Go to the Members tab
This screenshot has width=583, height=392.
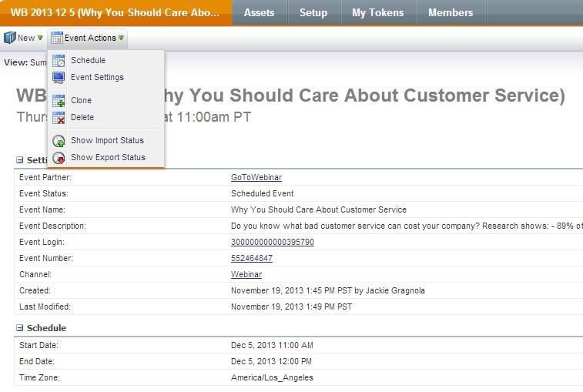click(451, 12)
